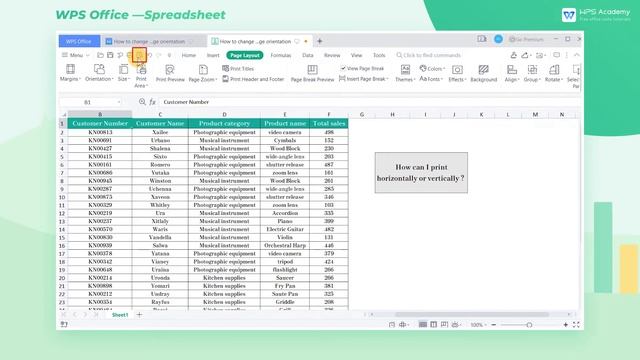This screenshot has width=640, height=360.
Task: Adjust the zoom slider handle
Action: coord(529,325)
